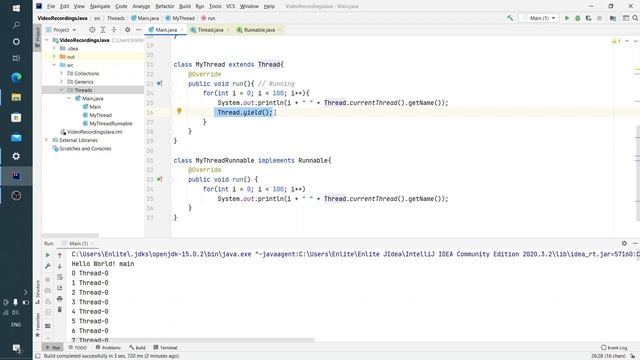The width and height of the screenshot is (640, 360).
Task: Open File Explorer from the taskbar
Action: point(16,97)
